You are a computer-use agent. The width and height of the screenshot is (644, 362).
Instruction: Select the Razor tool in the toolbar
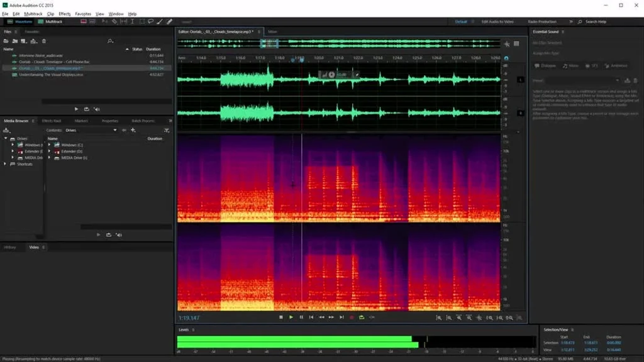(x=114, y=21)
